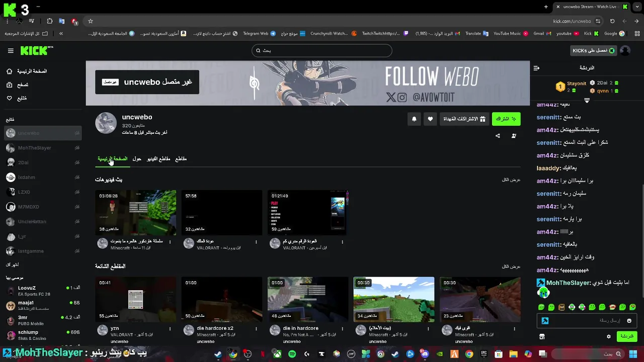644x362 pixels.
Task: Collapse the chat panel arrow icon
Action: tap(536, 68)
